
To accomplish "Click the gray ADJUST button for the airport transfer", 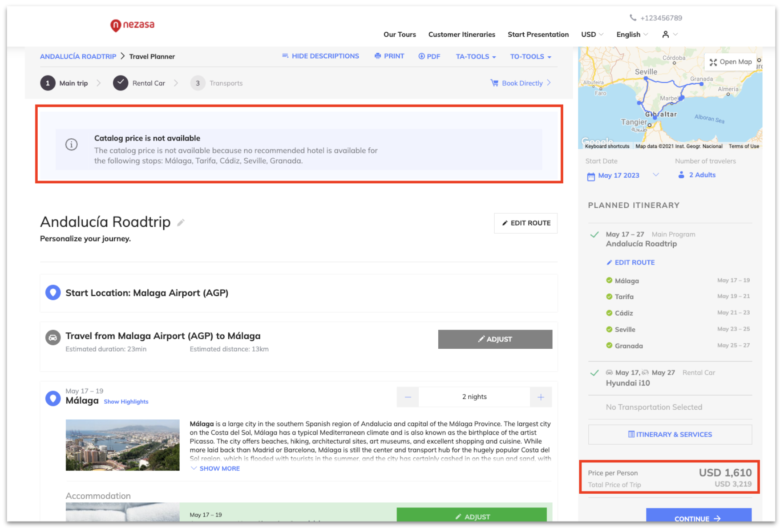I will tap(495, 339).
